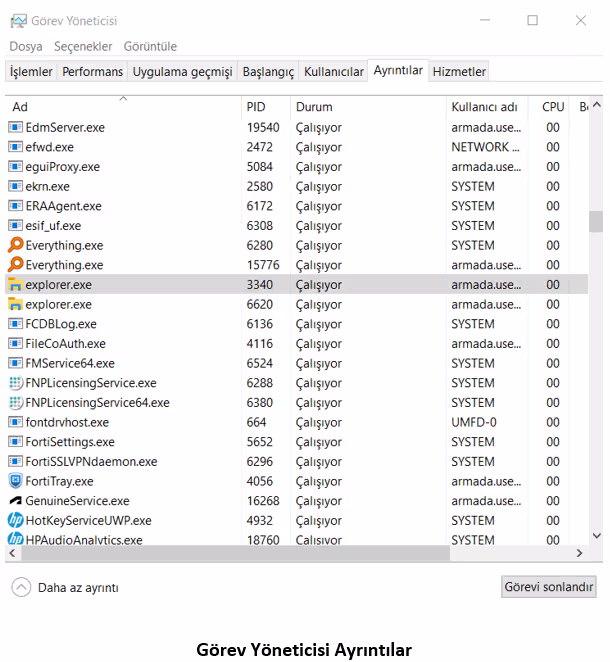
Task: Click the eguiProxy.exe process icon
Action: [15, 166]
